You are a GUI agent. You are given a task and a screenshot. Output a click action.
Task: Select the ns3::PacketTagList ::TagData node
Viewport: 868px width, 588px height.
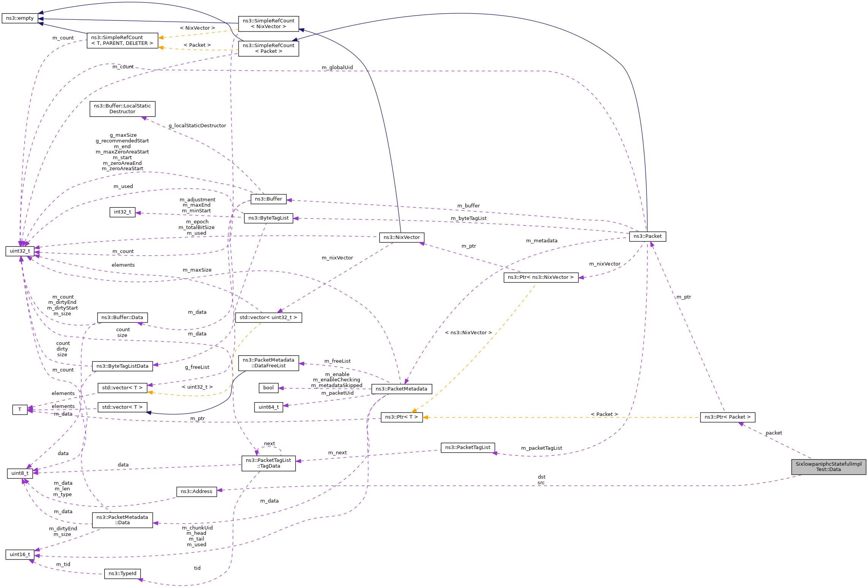click(269, 463)
